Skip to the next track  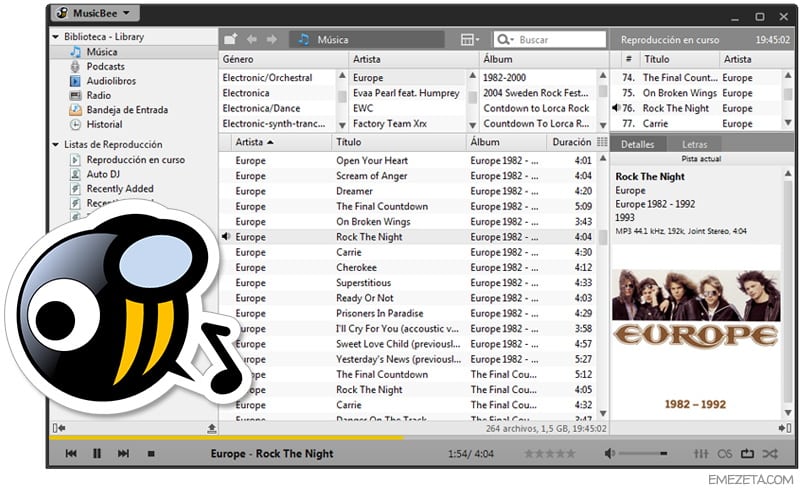point(123,453)
